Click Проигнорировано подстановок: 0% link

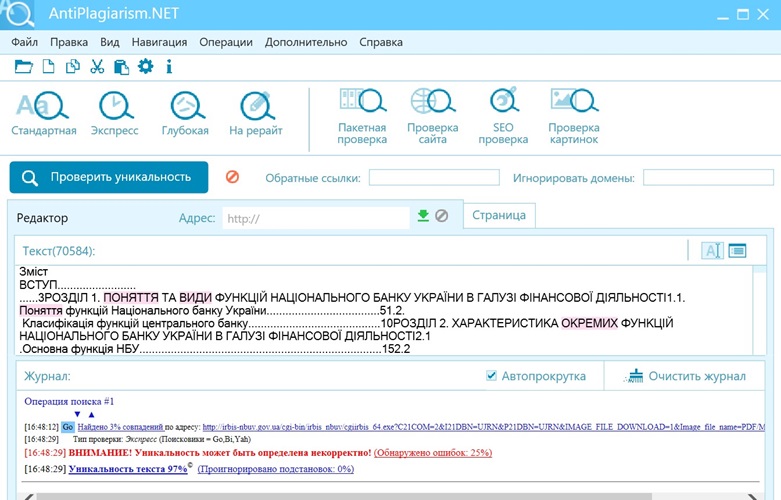coord(276,469)
